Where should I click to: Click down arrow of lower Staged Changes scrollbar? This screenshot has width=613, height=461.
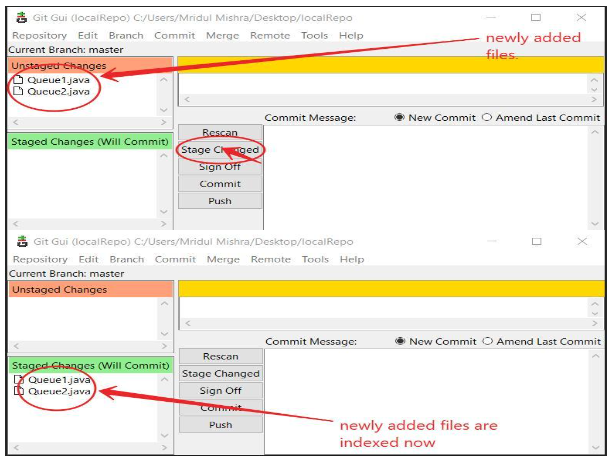tap(165, 435)
